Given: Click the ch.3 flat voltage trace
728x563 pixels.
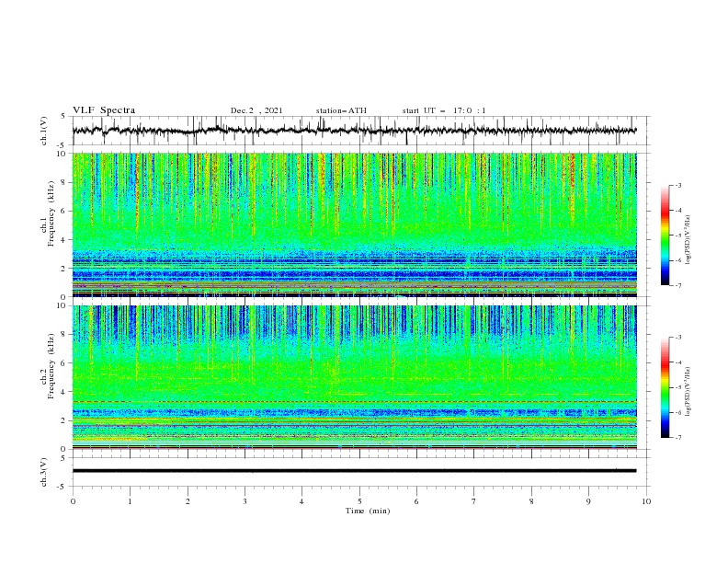Looking at the screenshot, I should pyautogui.click(x=354, y=471).
